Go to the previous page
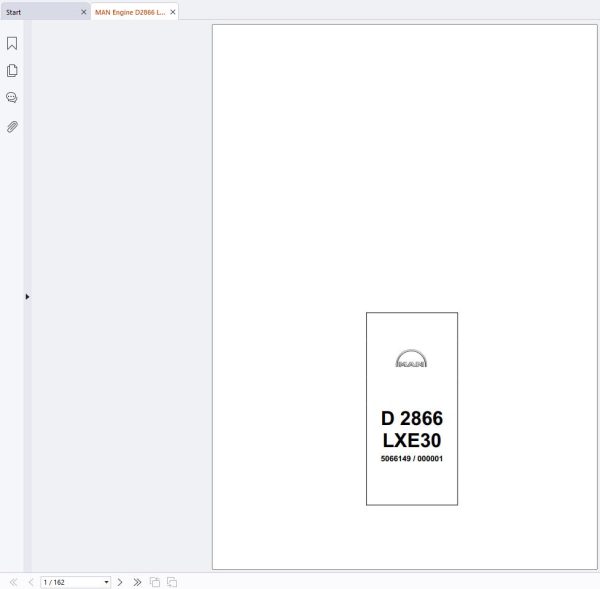Viewport: 600px width, 589px height. pos(31,582)
